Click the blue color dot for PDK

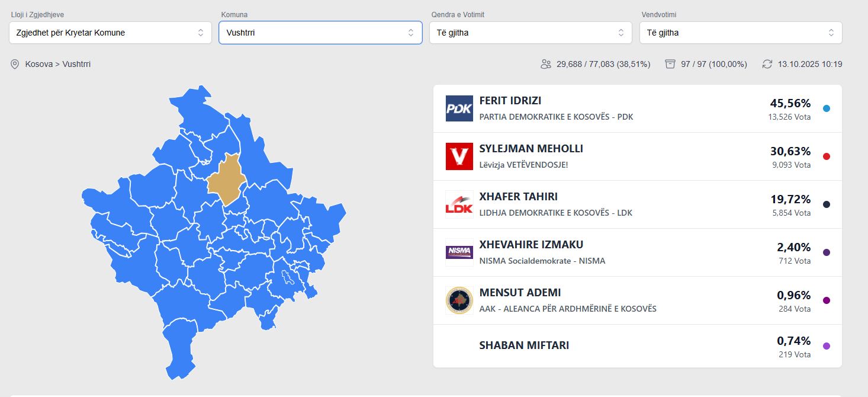[827, 108]
